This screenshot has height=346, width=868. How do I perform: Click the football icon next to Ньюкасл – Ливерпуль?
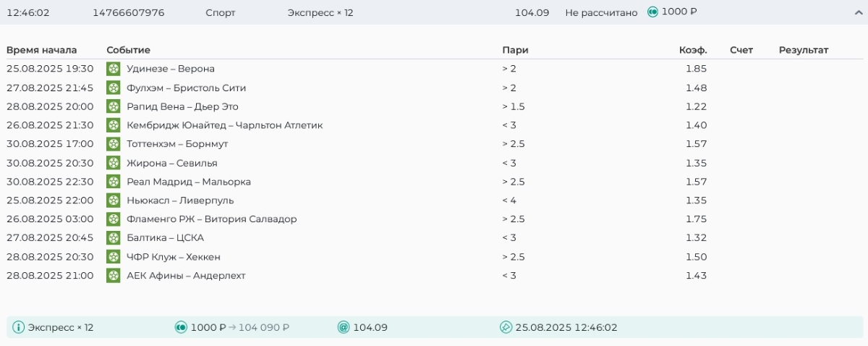point(113,201)
